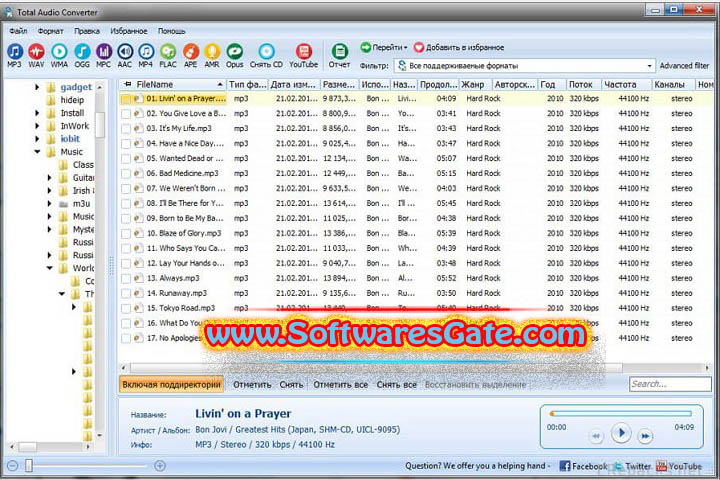The height and width of the screenshot is (480, 720).
Task: Choose the MPC format icon
Action: (103, 55)
